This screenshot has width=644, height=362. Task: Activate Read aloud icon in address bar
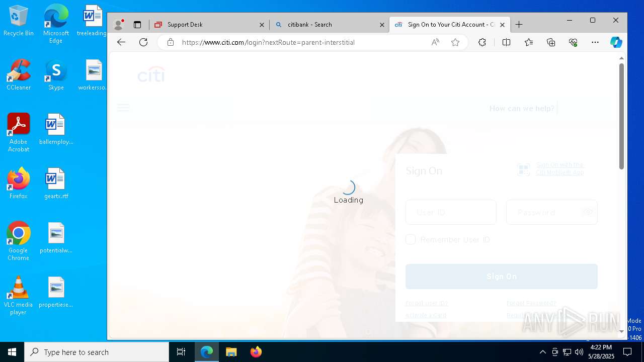[x=435, y=42]
